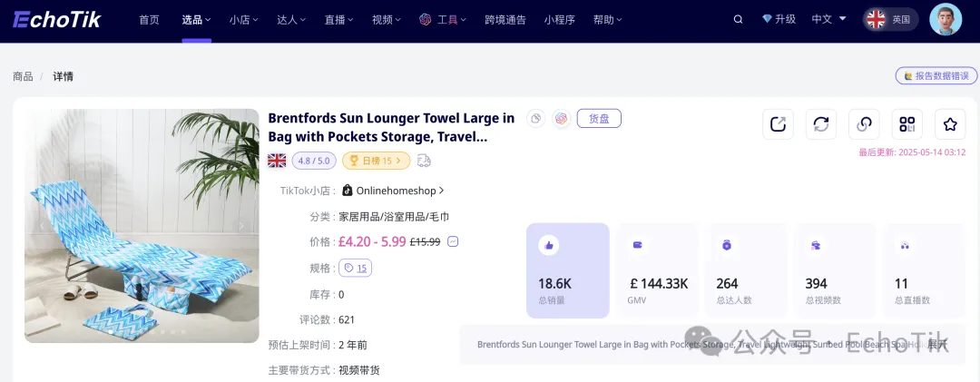Open the search magnifier icon
The width and height of the screenshot is (980, 382).
(x=738, y=19)
